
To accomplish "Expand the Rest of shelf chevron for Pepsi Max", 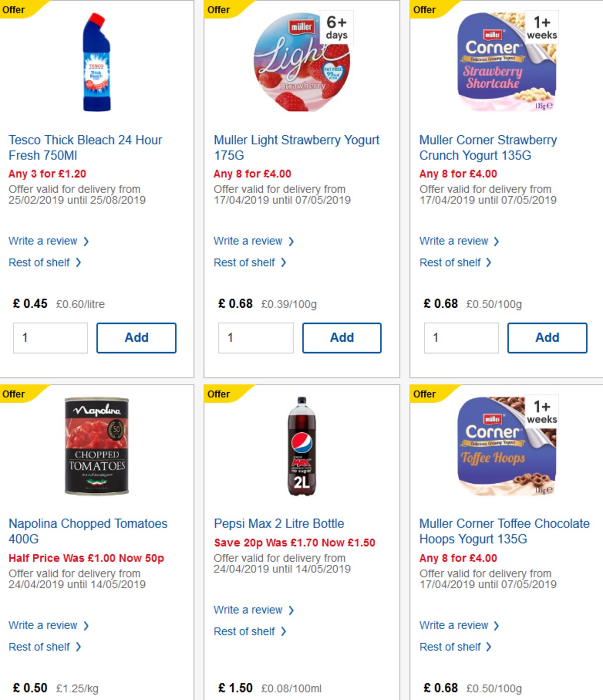I will 283,631.
